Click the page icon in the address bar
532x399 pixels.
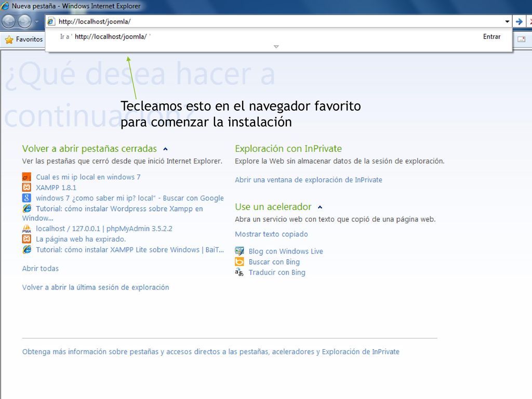[x=51, y=22]
